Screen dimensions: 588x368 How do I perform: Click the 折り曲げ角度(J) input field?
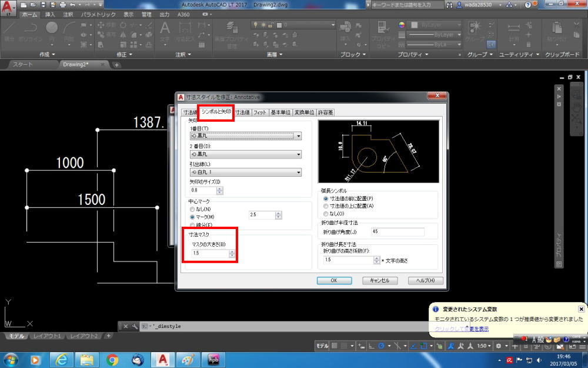click(397, 231)
